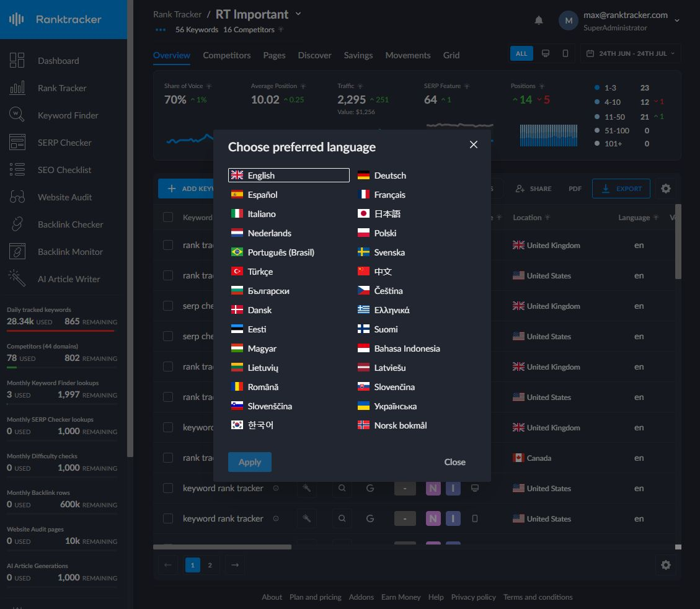Click the Ranktracker logo

click(55, 19)
